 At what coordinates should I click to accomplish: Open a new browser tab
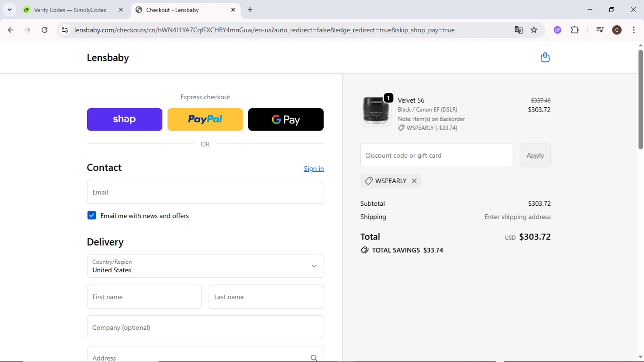[250, 10]
